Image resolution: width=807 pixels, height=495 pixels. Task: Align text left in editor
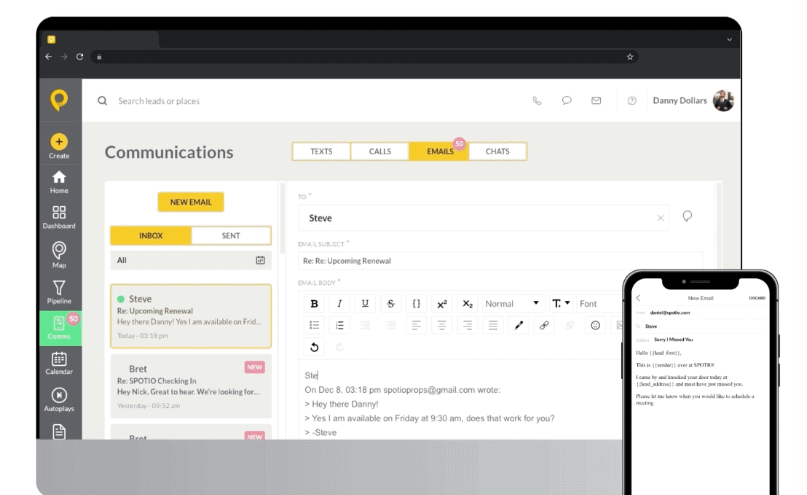pos(416,325)
